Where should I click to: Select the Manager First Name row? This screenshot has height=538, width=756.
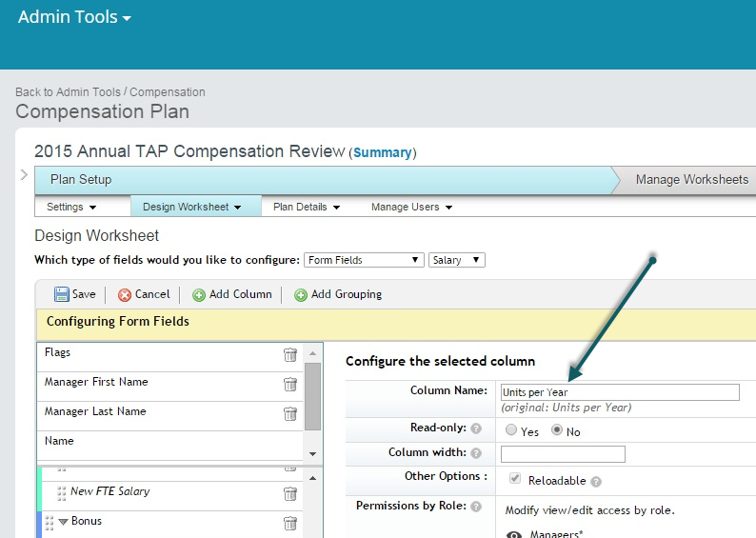pyautogui.click(x=169, y=387)
